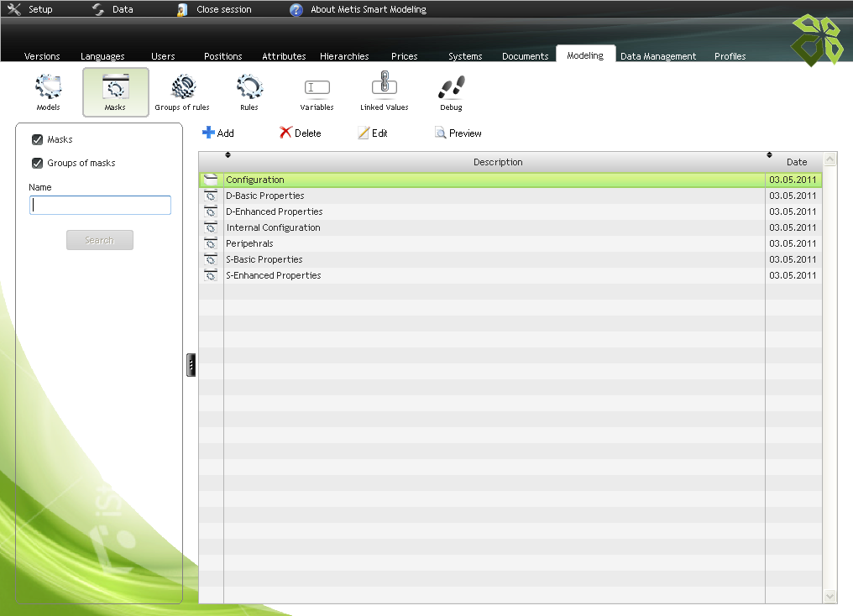Click Delete to remove selected mask
The image size is (853, 616).
(301, 133)
